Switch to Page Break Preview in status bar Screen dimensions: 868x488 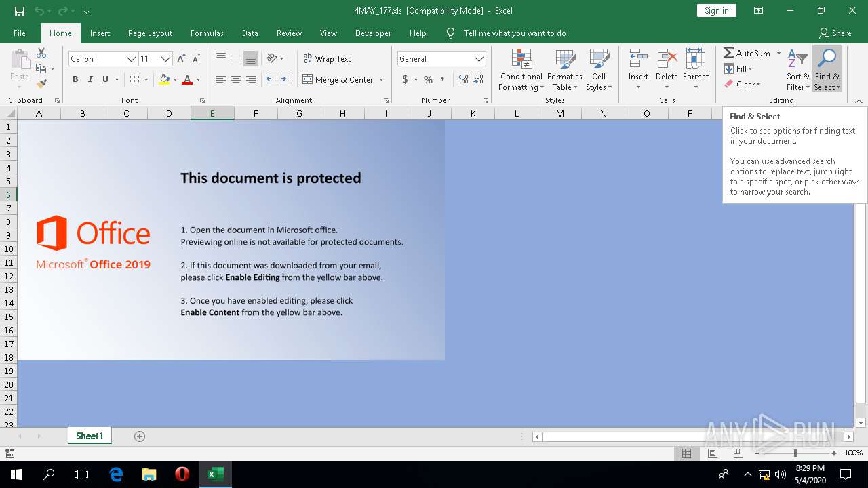[738, 453]
